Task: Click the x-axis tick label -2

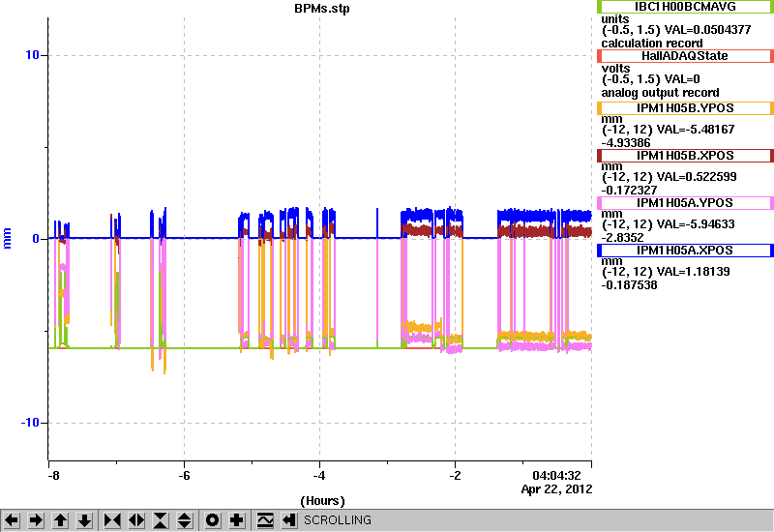Action: pos(455,475)
